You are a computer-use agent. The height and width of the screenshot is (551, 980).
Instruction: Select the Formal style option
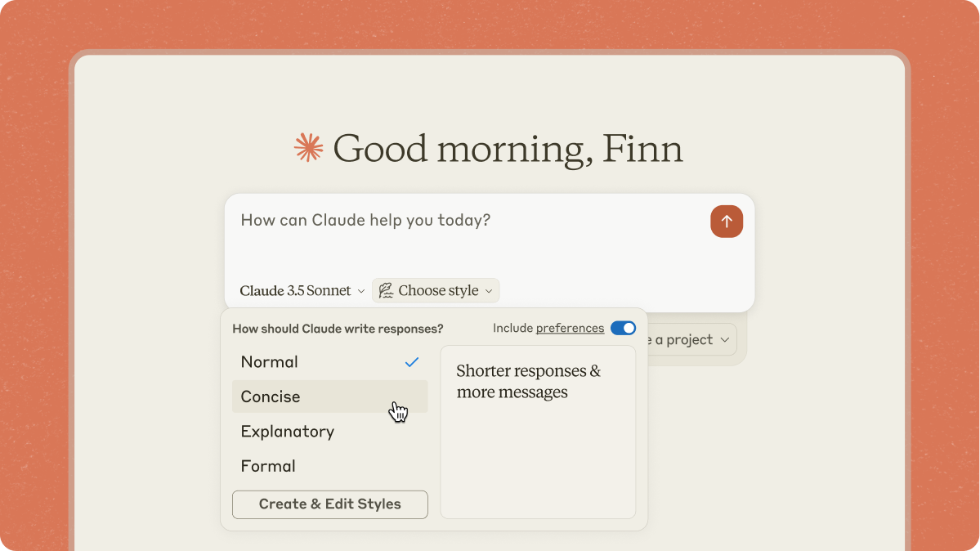(x=268, y=466)
